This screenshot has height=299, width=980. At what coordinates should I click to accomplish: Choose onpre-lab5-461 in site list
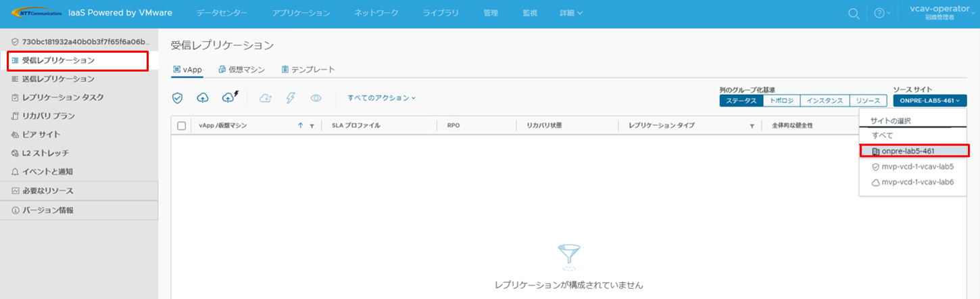point(914,151)
